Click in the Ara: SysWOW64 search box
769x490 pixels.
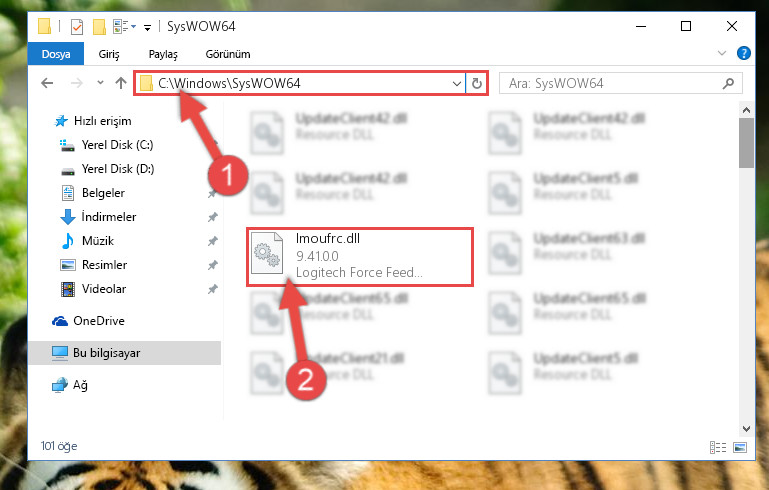[611, 83]
